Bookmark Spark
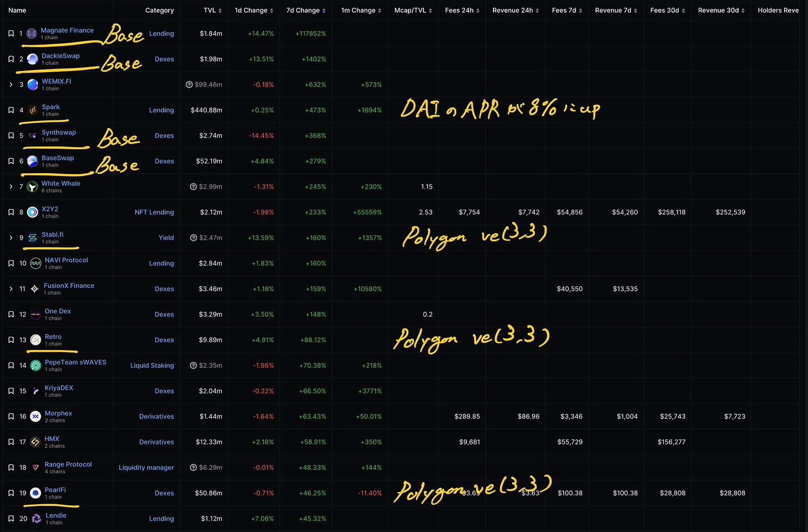The image size is (808, 532). click(x=11, y=110)
